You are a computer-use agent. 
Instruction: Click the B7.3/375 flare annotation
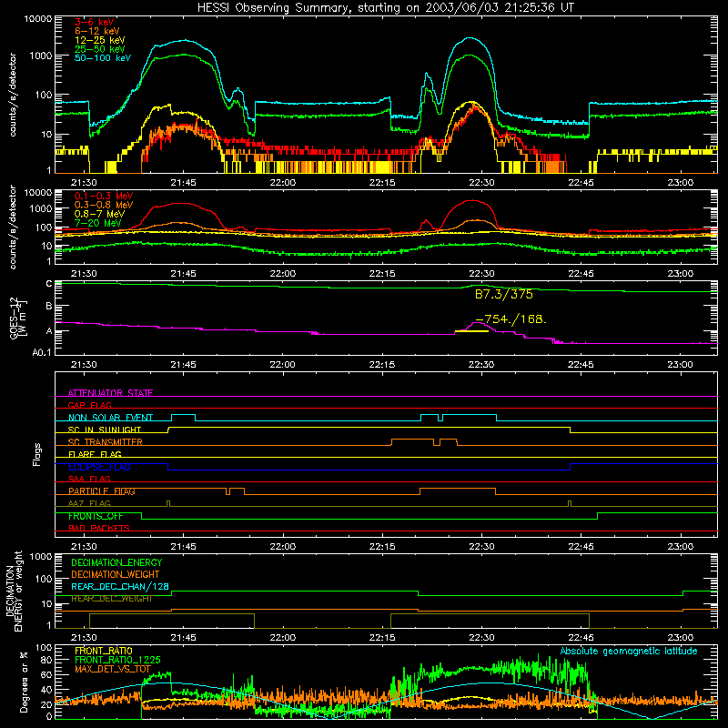[504, 294]
